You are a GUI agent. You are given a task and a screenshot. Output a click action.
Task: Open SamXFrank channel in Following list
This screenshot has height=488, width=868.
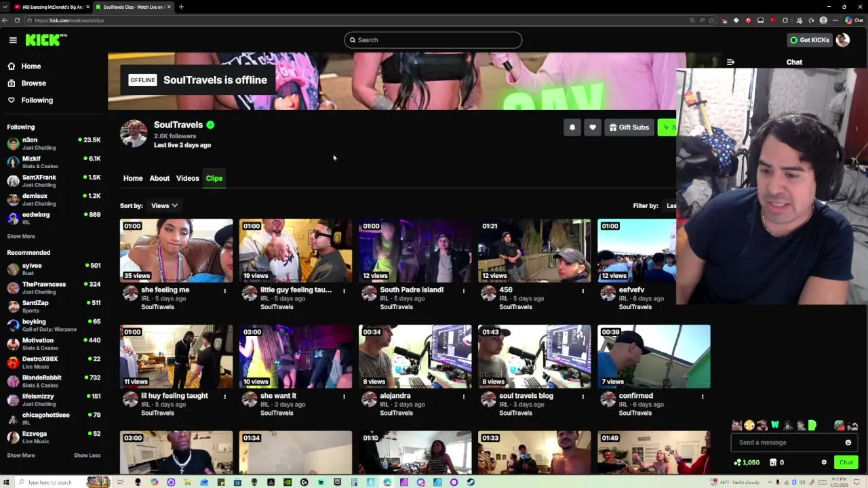tap(54, 180)
